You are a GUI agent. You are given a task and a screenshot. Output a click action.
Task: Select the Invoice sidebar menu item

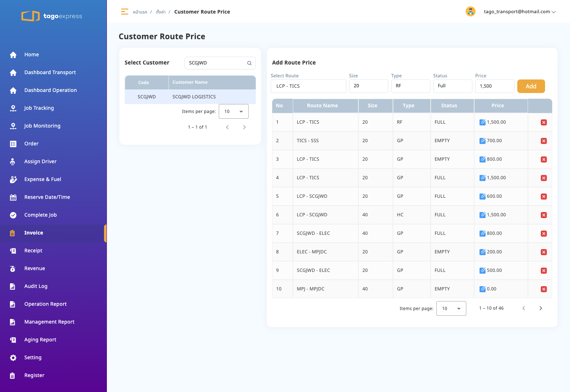[x=33, y=233]
